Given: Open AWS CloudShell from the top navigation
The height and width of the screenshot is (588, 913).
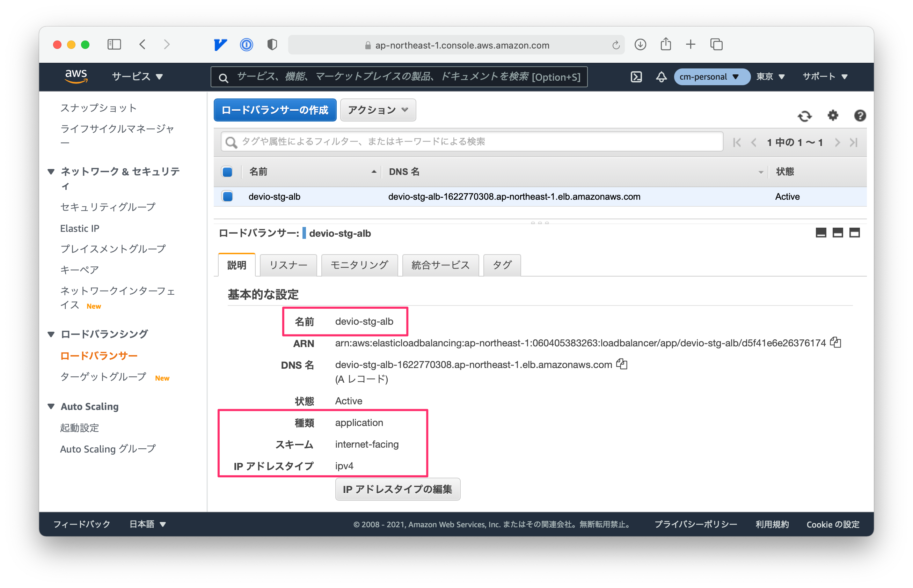Looking at the screenshot, I should 636,76.
